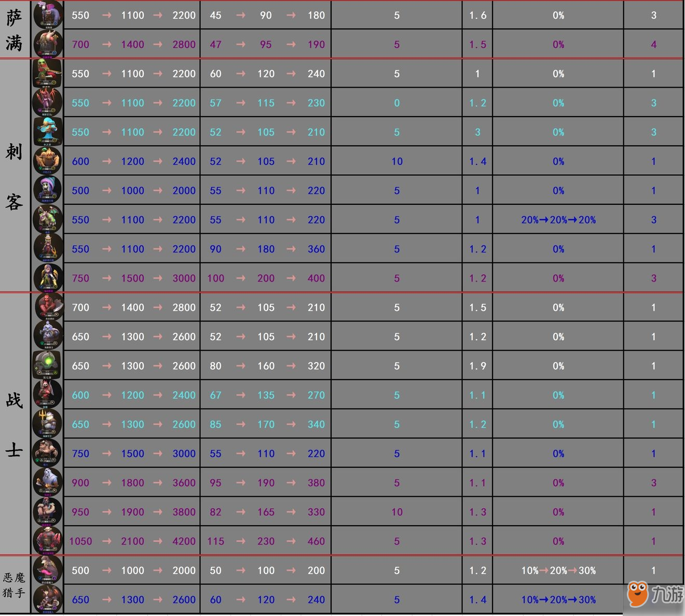Click the white 10%→20%→30% cell
This screenshot has width=685, height=616.
558,570
